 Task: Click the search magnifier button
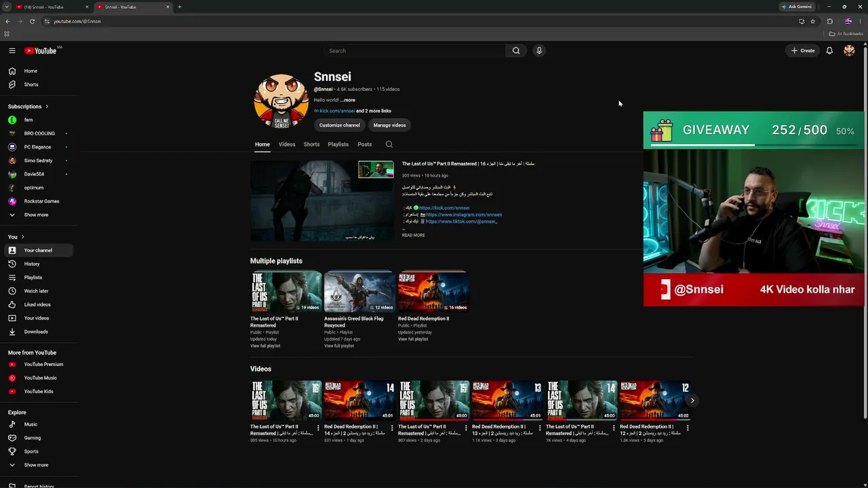(516, 51)
